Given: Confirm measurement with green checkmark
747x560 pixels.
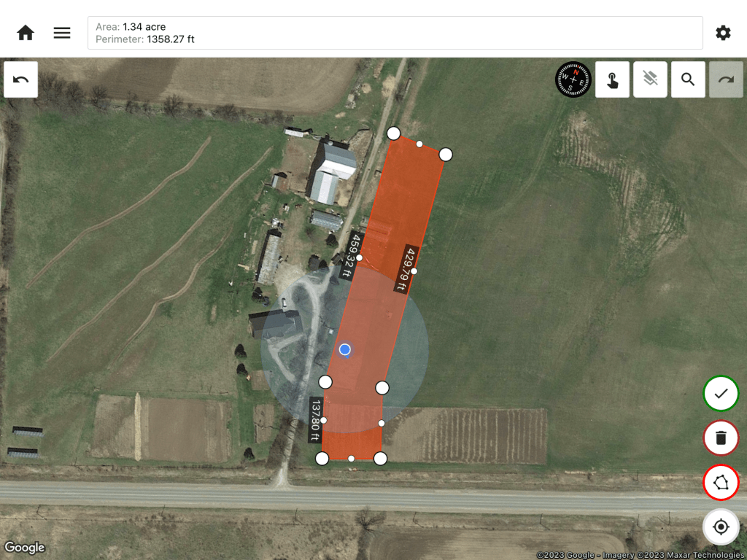Looking at the screenshot, I should [x=721, y=393].
